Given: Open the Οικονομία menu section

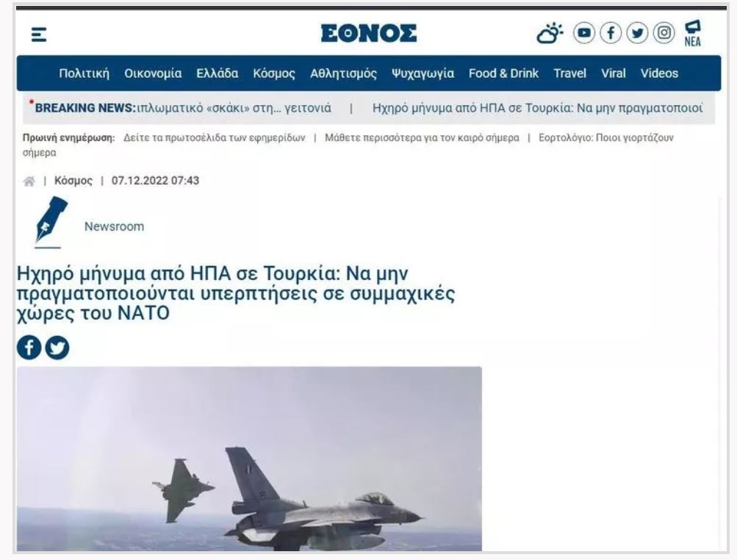Looking at the screenshot, I should (x=153, y=73).
